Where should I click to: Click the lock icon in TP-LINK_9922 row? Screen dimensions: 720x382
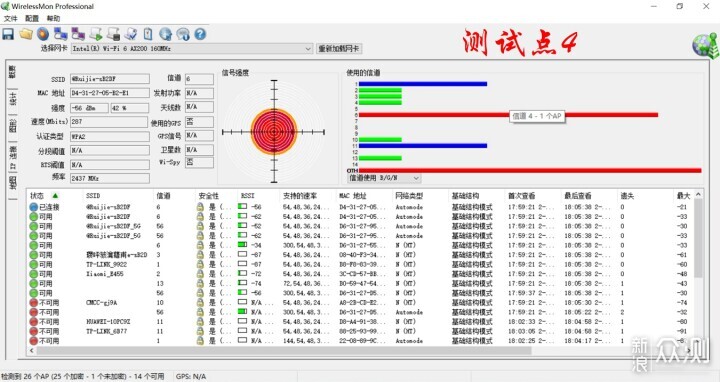(x=200, y=264)
